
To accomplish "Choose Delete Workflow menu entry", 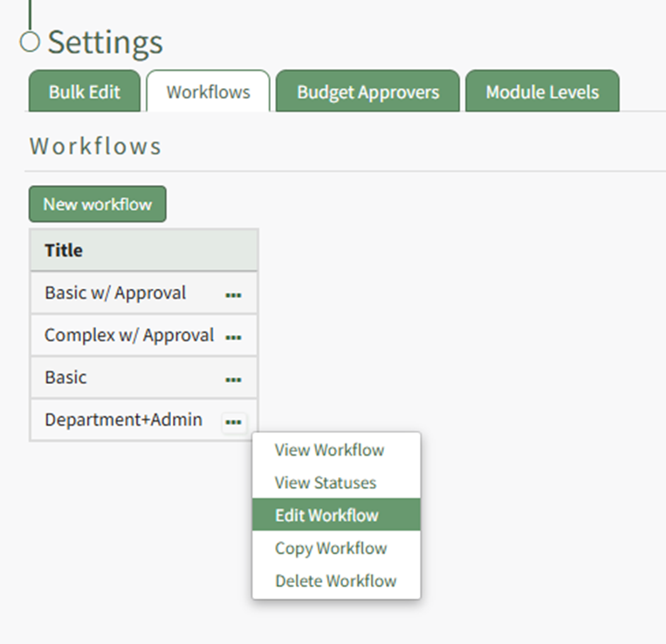I will point(335,581).
